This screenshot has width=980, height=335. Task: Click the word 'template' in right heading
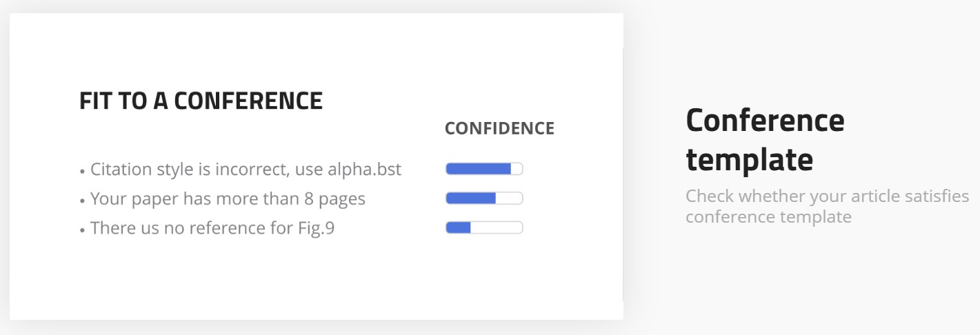click(x=750, y=159)
